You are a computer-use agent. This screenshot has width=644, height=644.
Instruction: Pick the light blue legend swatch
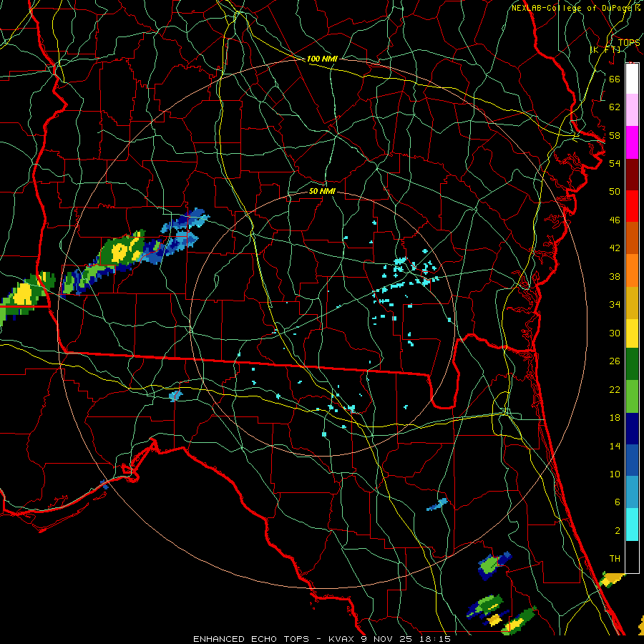[632, 492]
